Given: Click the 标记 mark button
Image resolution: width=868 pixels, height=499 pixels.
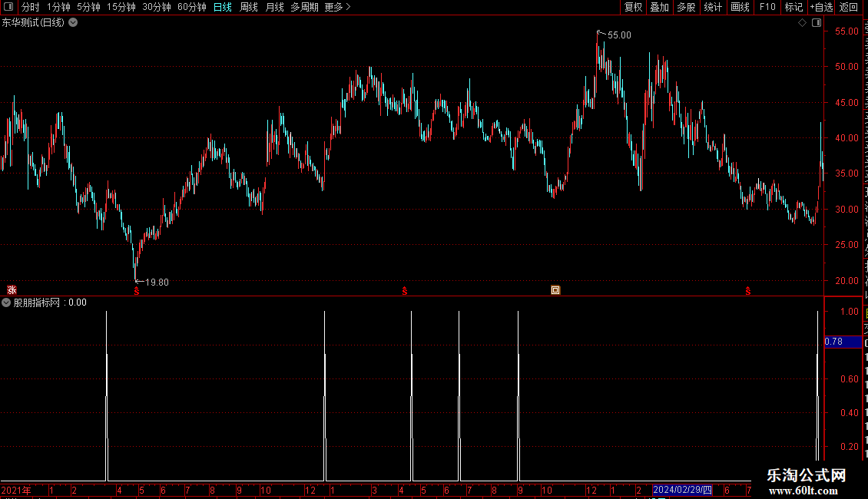Looking at the screenshot, I should 793,7.
